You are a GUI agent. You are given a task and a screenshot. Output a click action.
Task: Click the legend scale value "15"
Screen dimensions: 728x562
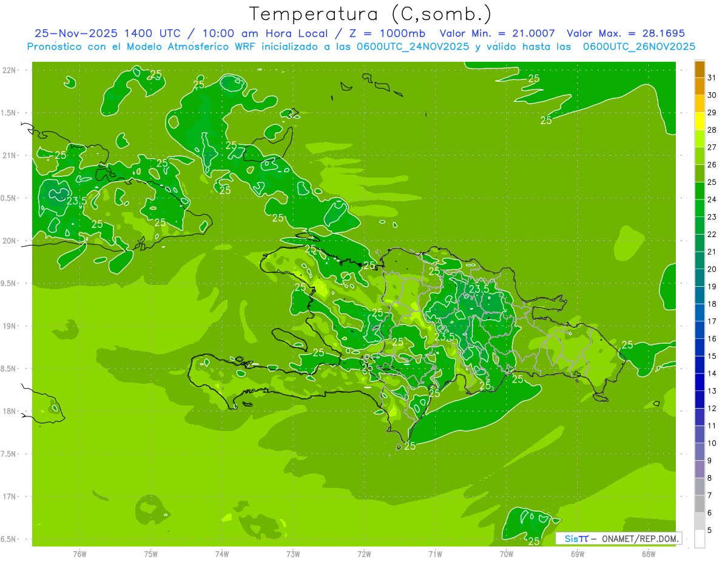[x=712, y=356]
